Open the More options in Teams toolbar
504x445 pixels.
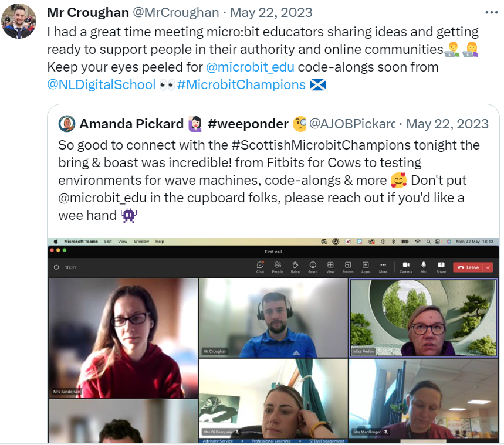click(x=383, y=267)
